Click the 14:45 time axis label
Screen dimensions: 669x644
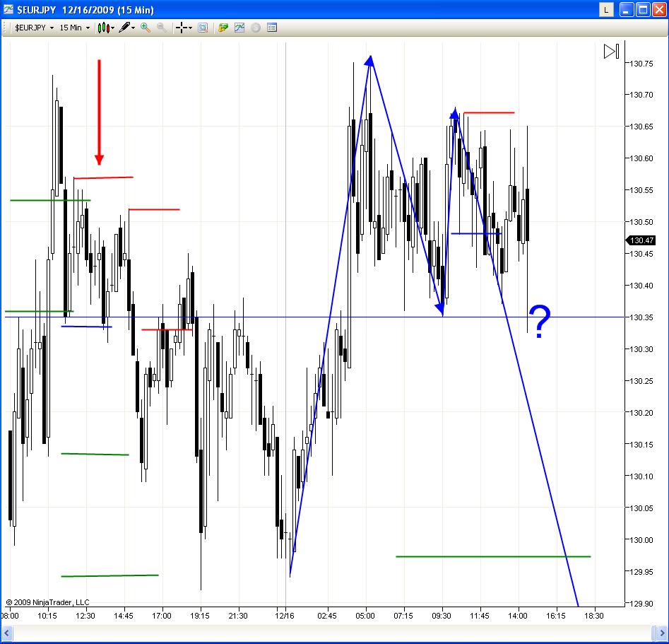(x=124, y=616)
